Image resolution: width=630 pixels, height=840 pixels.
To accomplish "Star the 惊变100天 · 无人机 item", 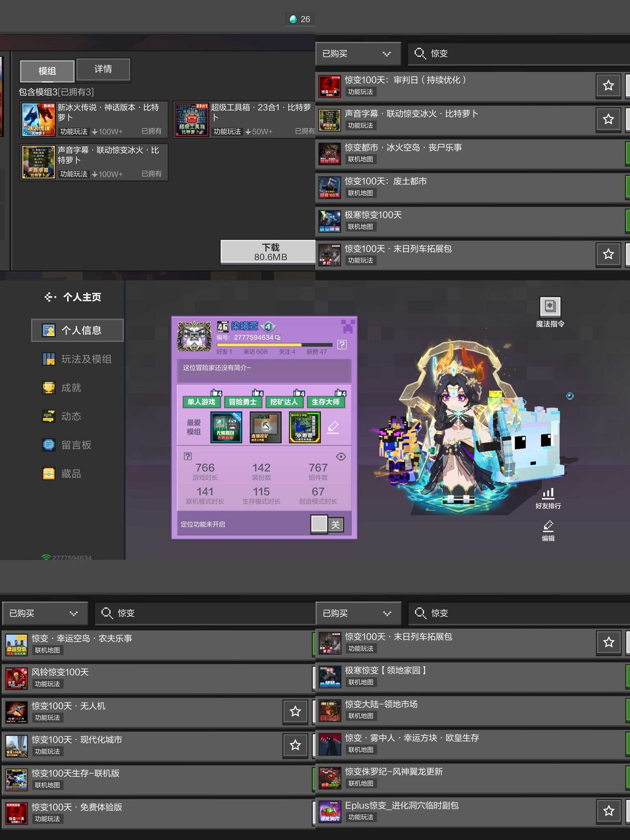I will point(295,712).
